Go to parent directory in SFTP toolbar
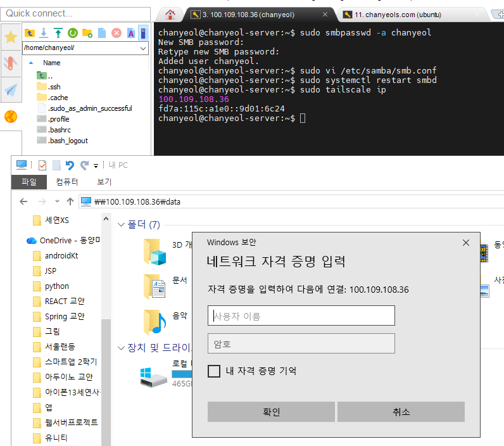Screen dimensions: 504x446 [x=30, y=33]
